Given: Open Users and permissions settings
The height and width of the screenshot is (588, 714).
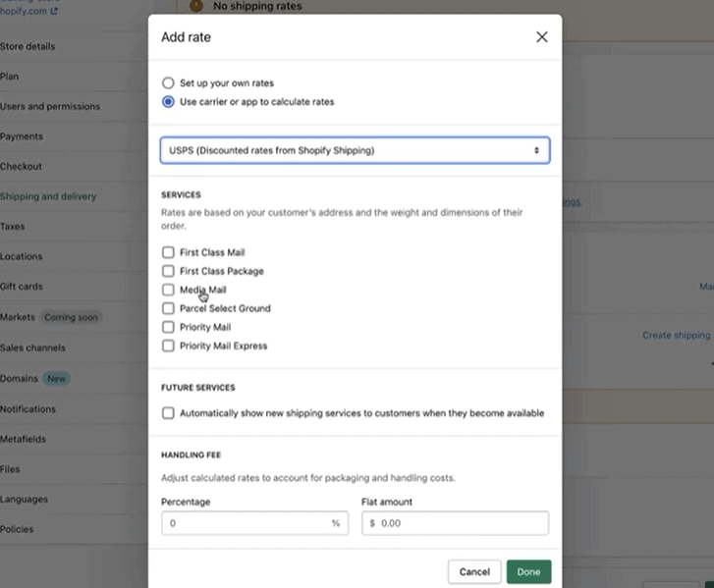Looking at the screenshot, I should click(x=50, y=106).
